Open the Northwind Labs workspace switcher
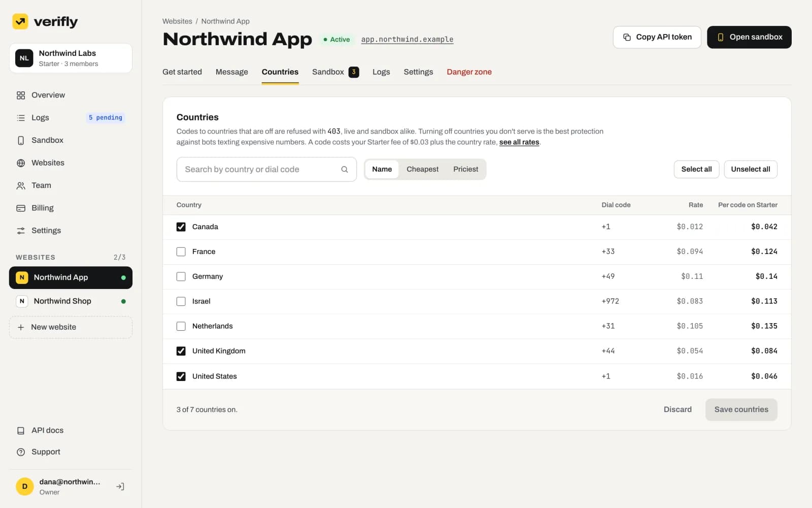 [x=71, y=58]
